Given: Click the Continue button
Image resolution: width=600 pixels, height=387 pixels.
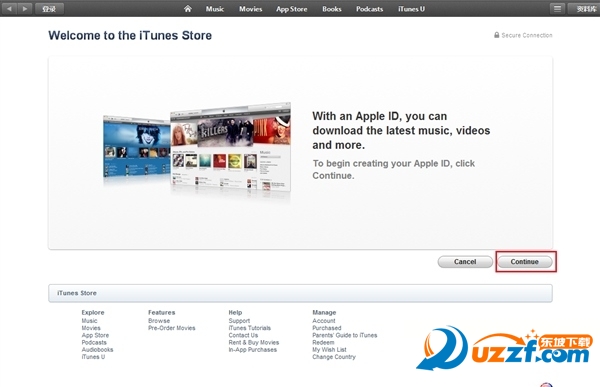Looking at the screenshot, I should [525, 262].
